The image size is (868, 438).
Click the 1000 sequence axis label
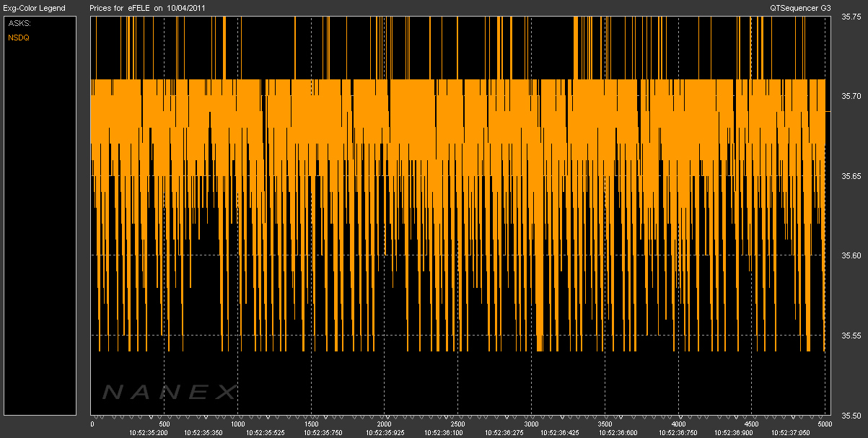tap(238, 425)
